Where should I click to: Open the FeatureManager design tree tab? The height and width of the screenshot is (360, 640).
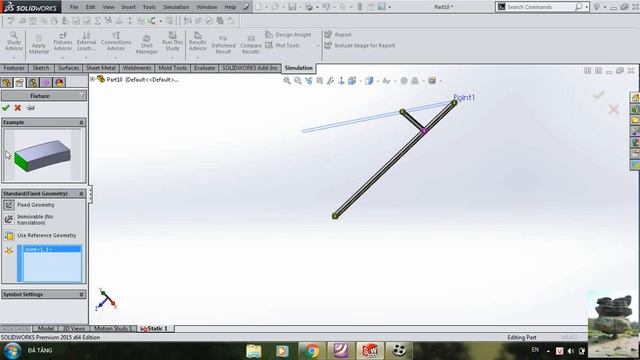click(7, 83)
